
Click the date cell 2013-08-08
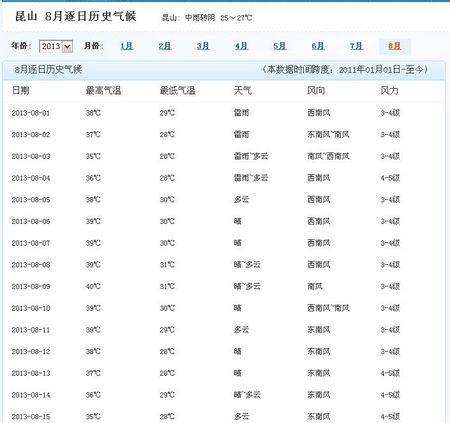tap(31, 265)
